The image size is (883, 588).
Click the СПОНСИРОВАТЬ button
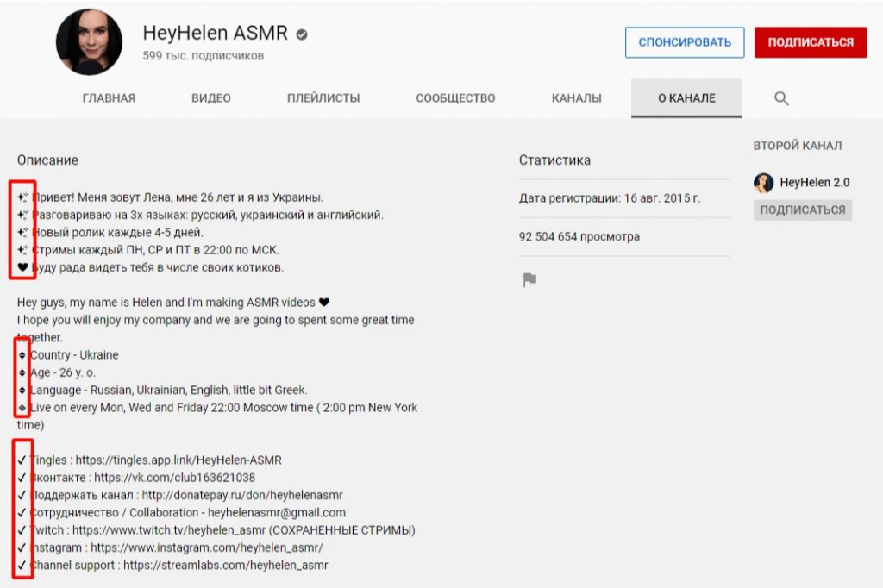[685, 42]
